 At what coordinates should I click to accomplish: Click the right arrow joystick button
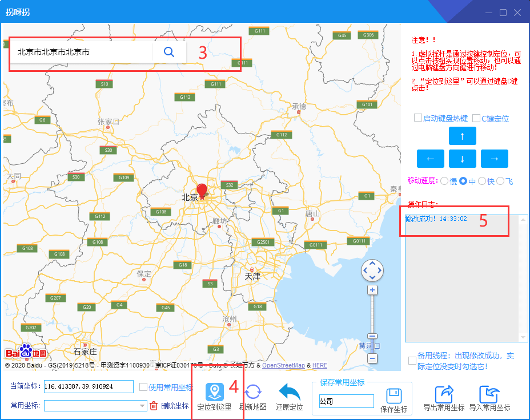[495, 159]
